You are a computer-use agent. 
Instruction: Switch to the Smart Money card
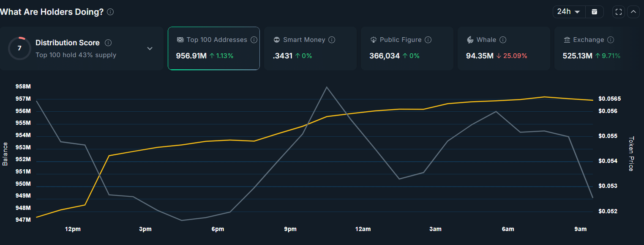pyautogui.click(x=310, y=48)
